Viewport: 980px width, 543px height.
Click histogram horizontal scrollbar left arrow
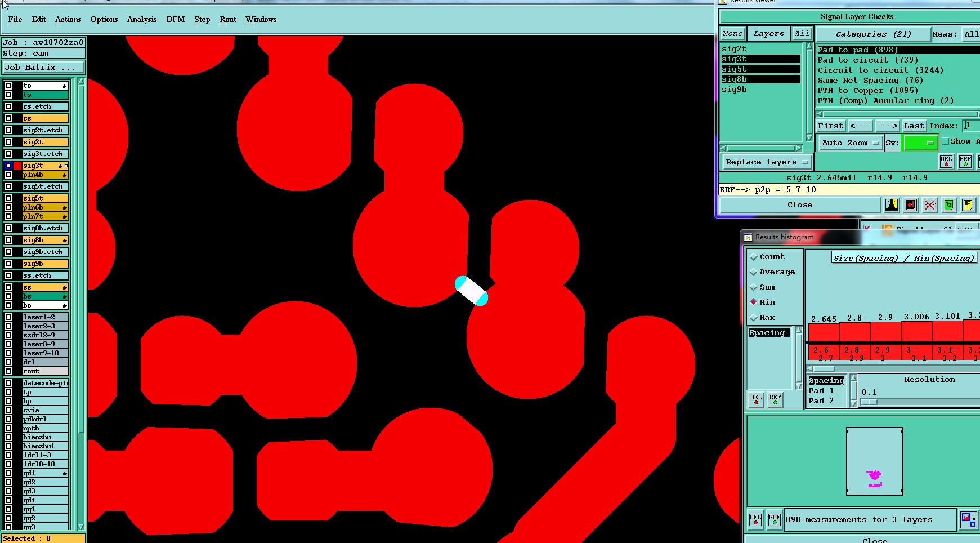[x=810, y=369]
